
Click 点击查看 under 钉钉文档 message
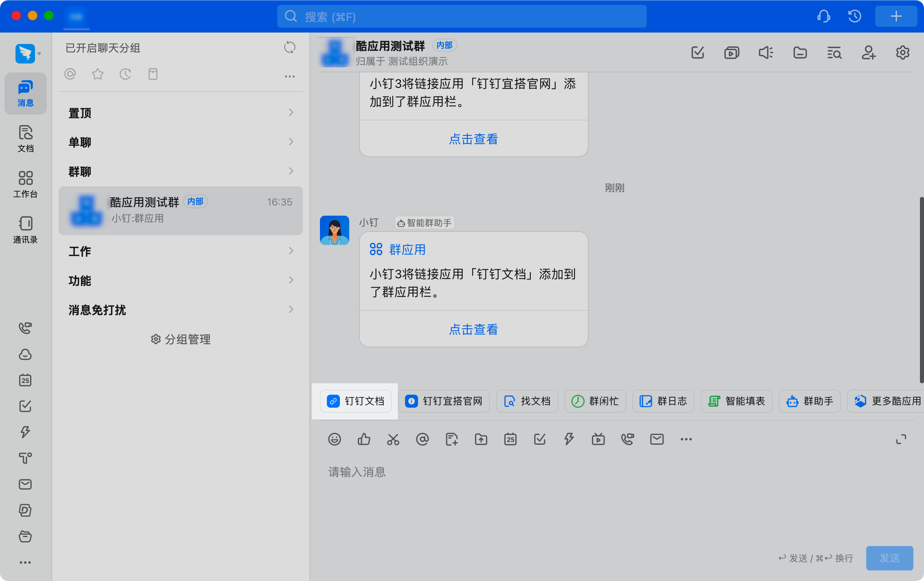coord(473,329)
